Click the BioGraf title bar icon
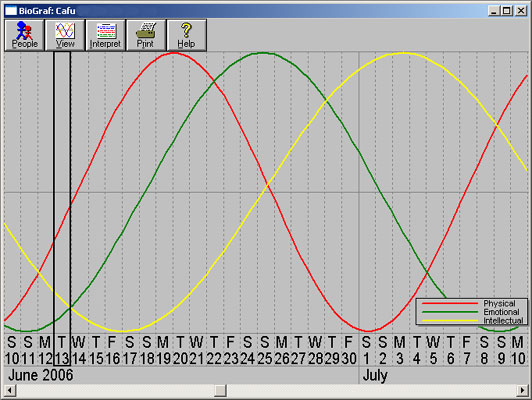Viewport: 532px width, 400px height. 11,11
